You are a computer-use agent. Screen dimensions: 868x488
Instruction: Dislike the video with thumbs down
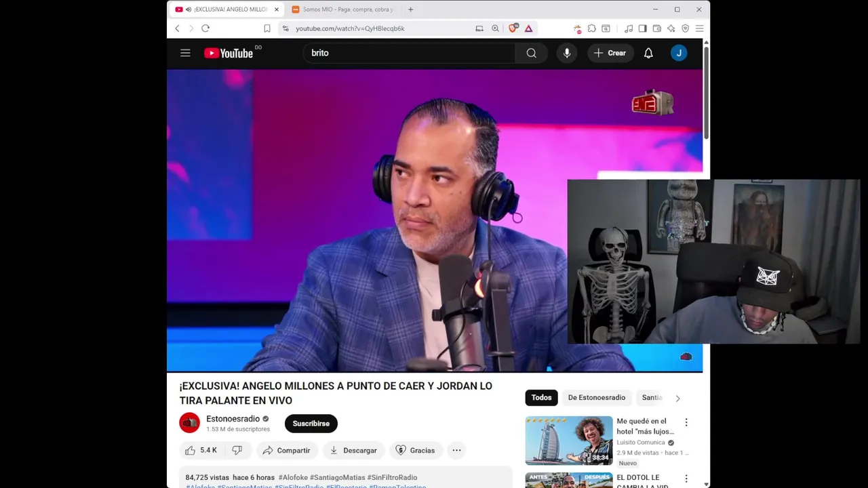[237, 450]
